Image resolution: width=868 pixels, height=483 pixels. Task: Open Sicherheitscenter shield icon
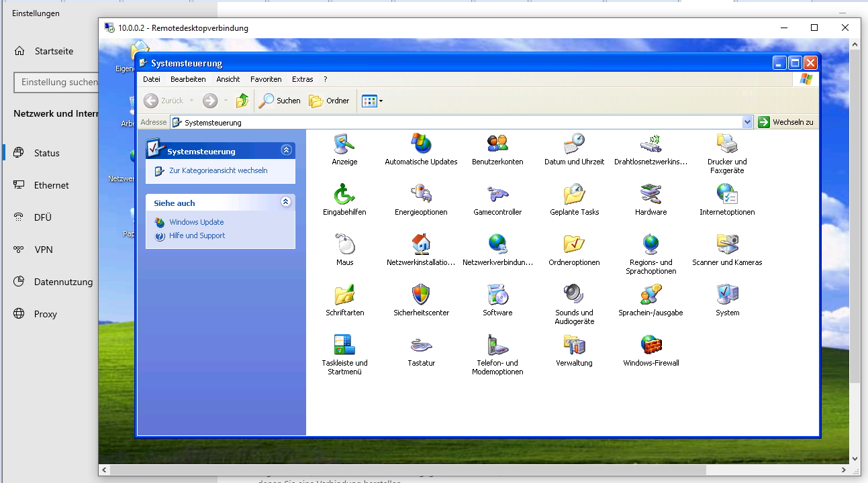point(421,294)
